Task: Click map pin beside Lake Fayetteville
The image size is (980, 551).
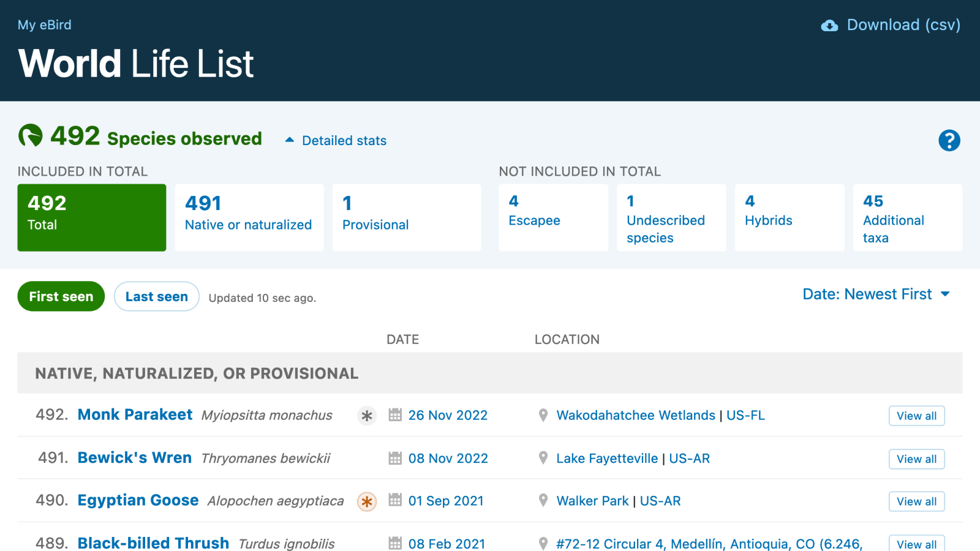Action: click(543, 458)
